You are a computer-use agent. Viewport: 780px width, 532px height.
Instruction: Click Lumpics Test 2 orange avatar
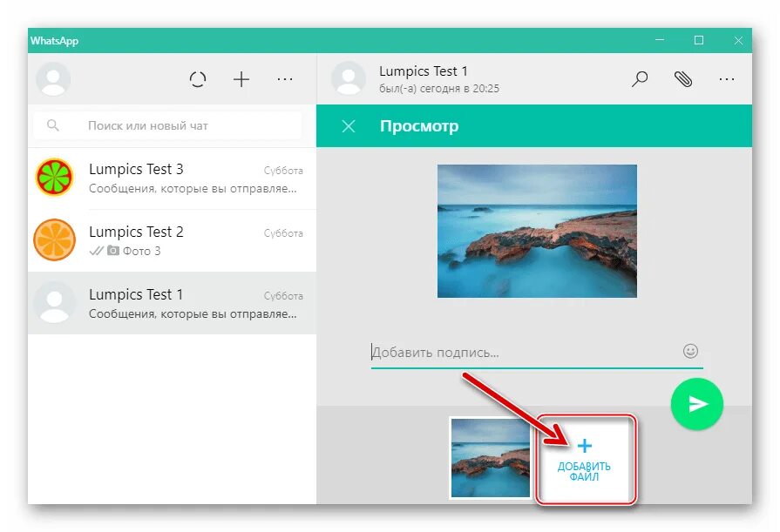[x=54, y=239]
